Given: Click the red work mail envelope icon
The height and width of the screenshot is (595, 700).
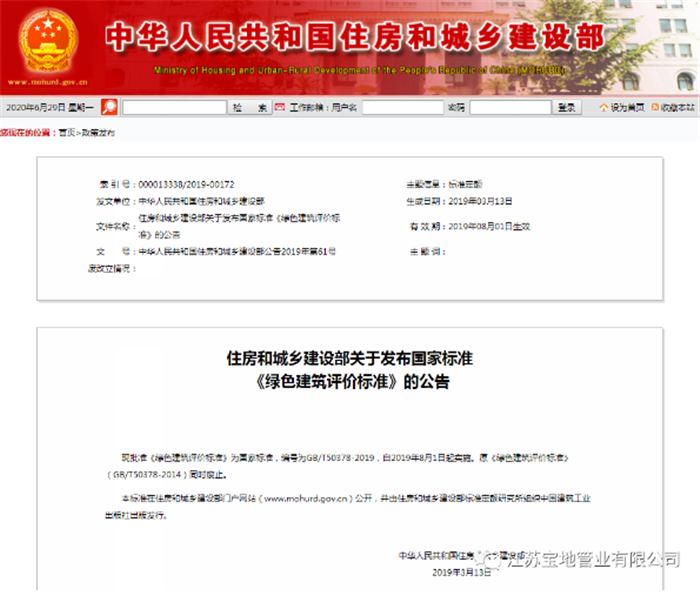Looking at the screenshot, I should pos(279,107).
